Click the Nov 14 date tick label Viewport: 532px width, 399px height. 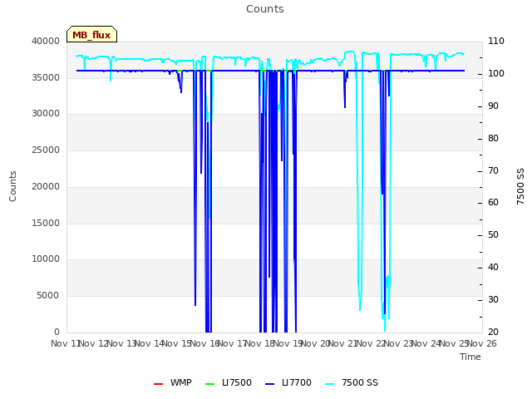coord(150,343)
